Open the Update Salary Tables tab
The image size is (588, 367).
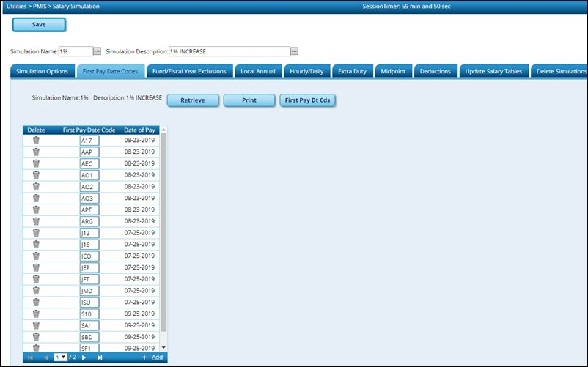click(493, 71)
